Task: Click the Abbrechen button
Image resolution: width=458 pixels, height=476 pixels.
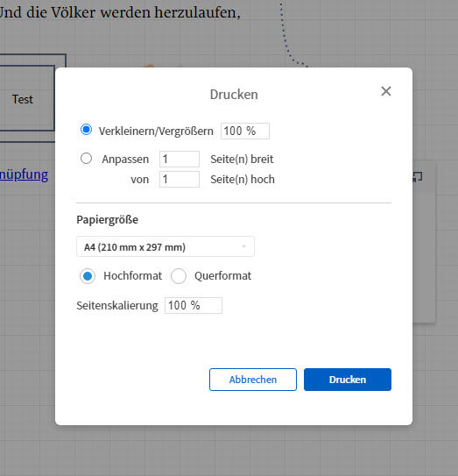Action: [253, 380]
